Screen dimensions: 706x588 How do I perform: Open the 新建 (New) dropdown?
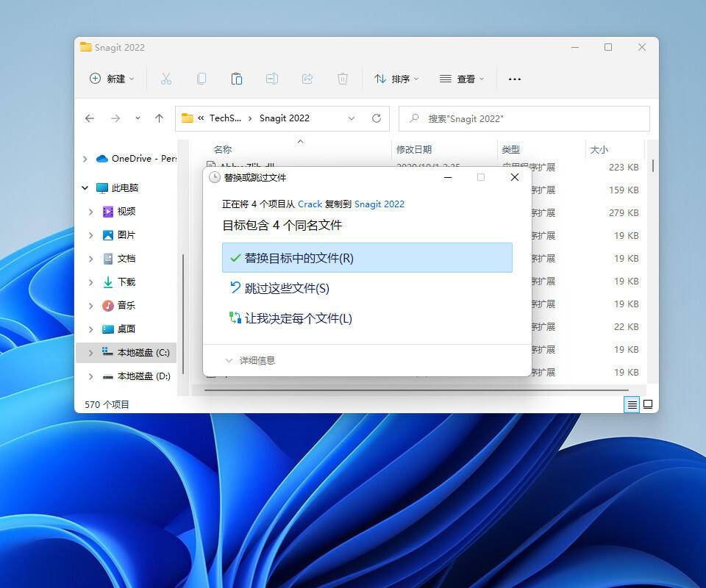point(113,79)
